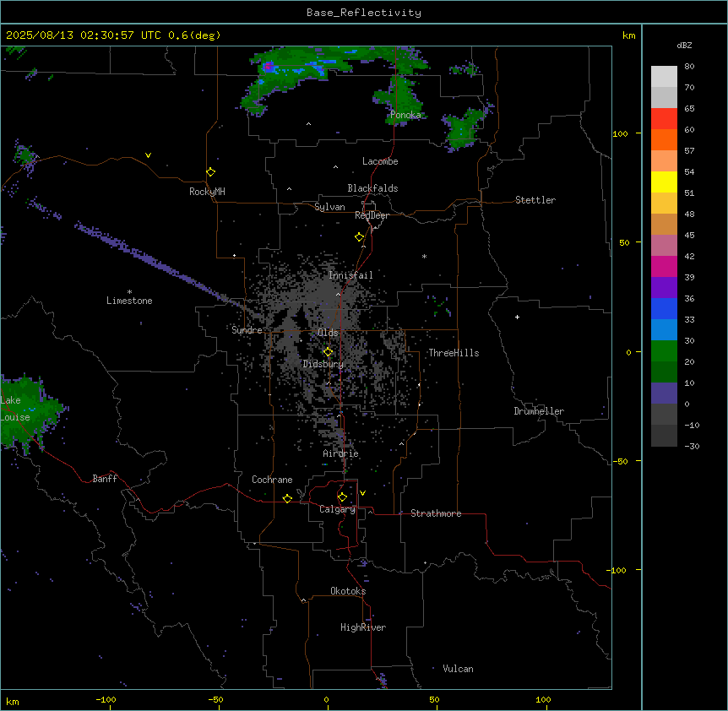Screen dimensions: 728x711
Task: Click the Innisfail city label
Action: [350, 275]
